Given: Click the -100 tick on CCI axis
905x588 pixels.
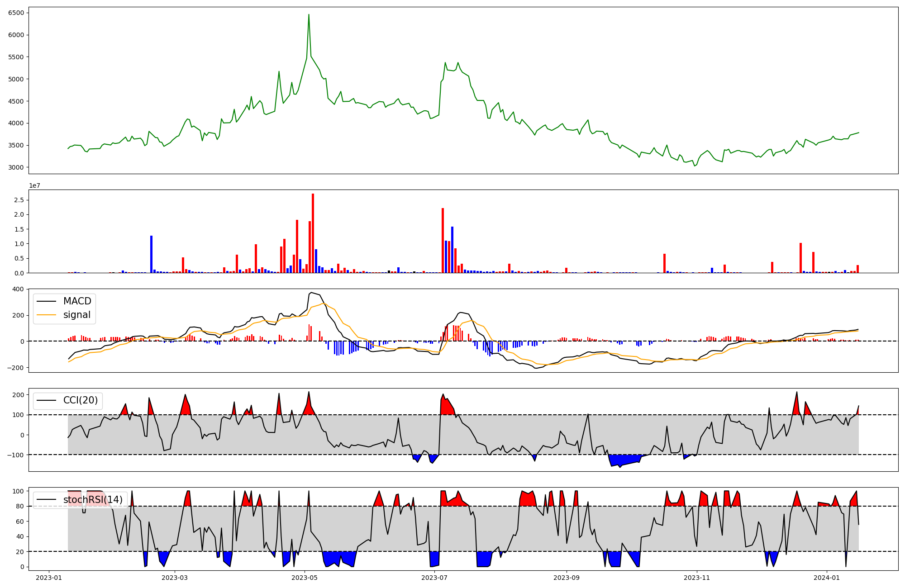Looking at the screenshot, I should coord(16,455).
